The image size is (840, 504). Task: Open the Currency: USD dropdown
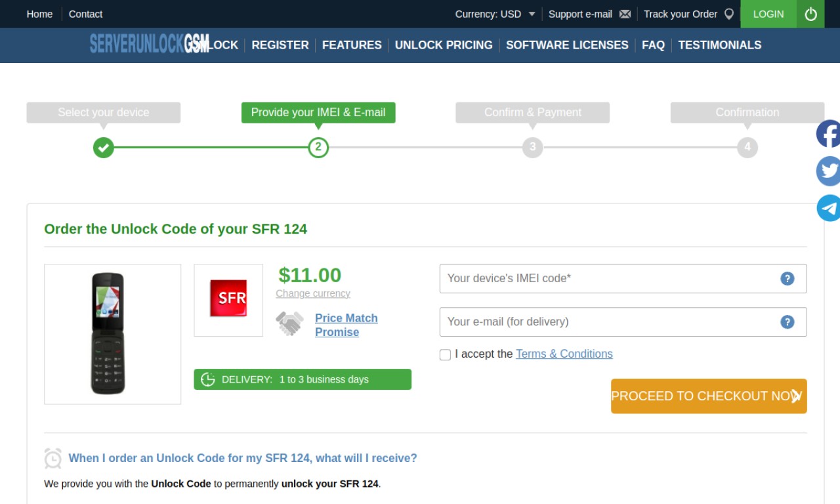[x=495, y=14]
